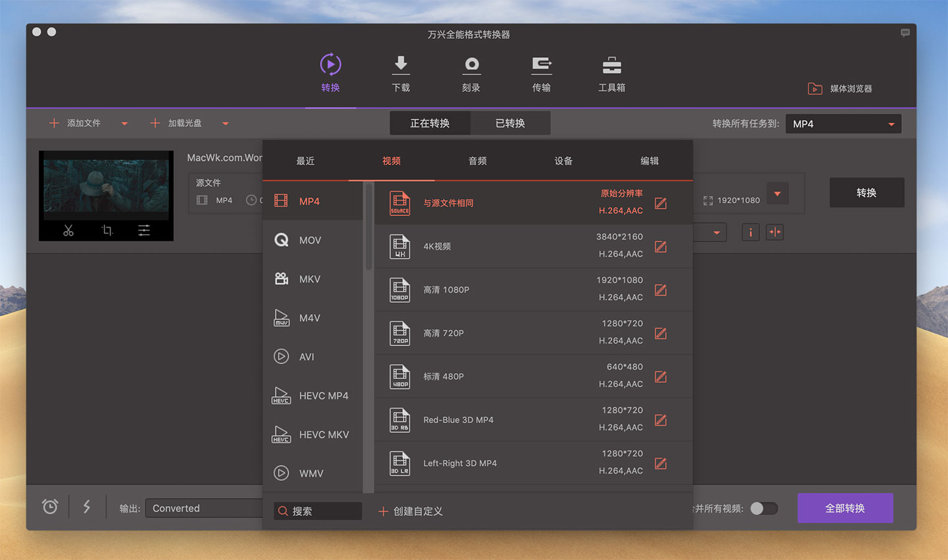Click the edit icon for 4K视频 preset
This screenshot has width=948, height=560.
(661, 247)
